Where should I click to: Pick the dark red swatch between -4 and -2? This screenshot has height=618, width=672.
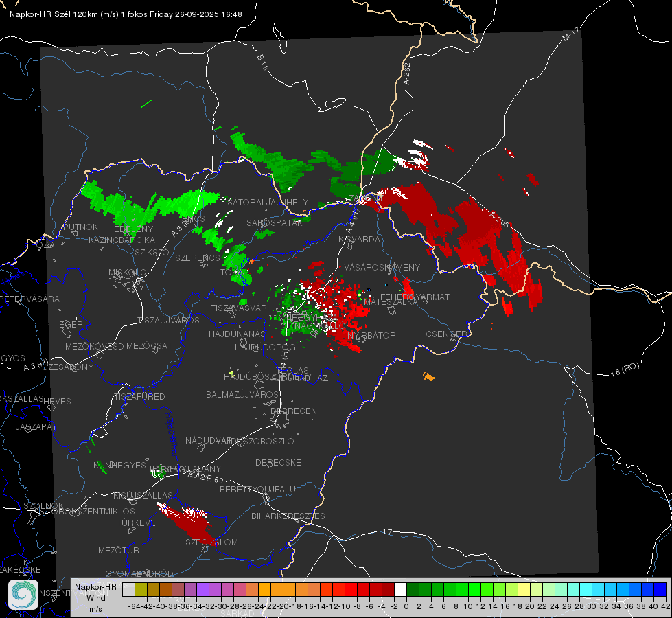(388, 589)
